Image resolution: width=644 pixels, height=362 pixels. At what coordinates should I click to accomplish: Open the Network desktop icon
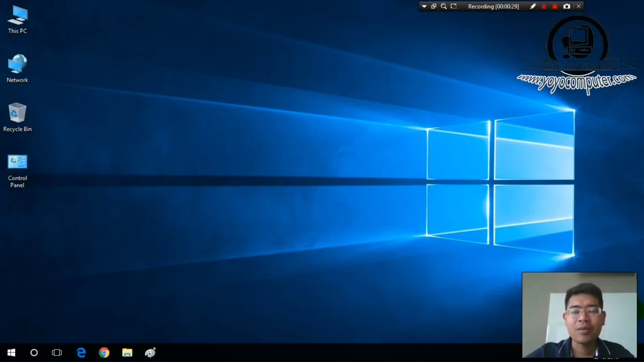[17, 65]
